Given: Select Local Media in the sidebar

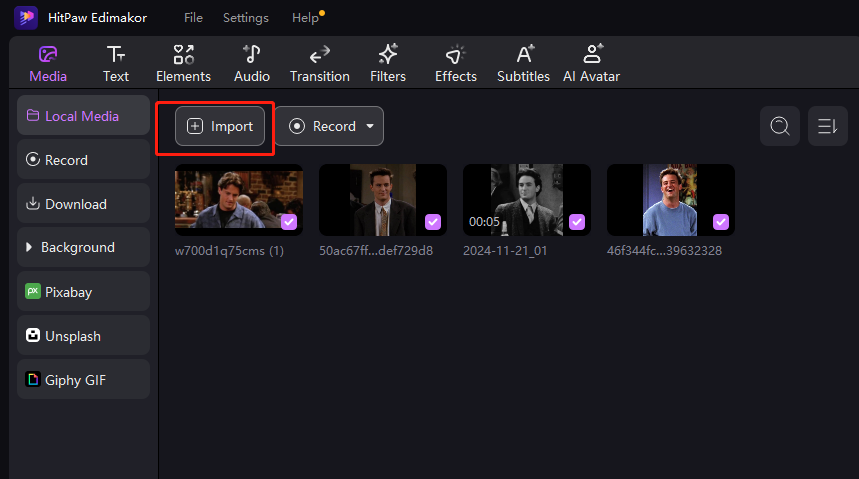Looking at the screenshot, I should point(83,116).
